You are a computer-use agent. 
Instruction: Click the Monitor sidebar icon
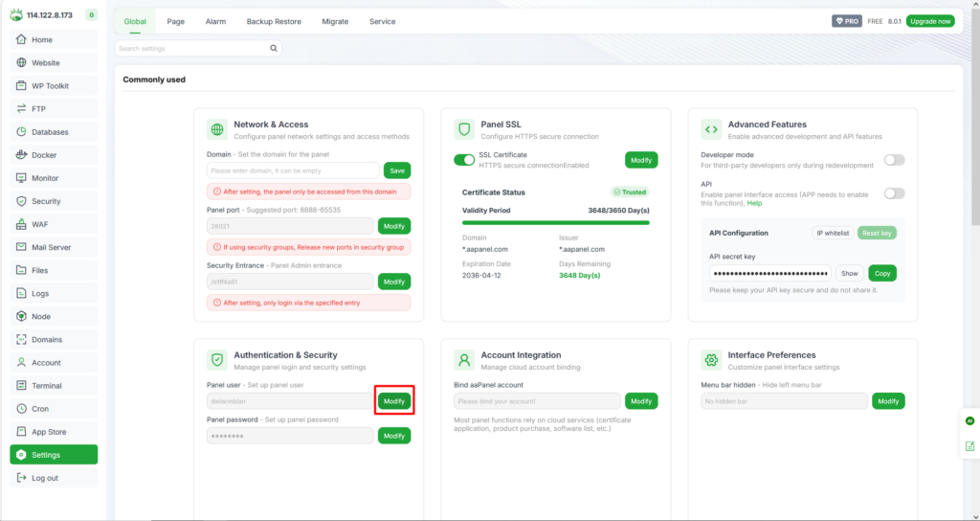click(x=22, y=178)
